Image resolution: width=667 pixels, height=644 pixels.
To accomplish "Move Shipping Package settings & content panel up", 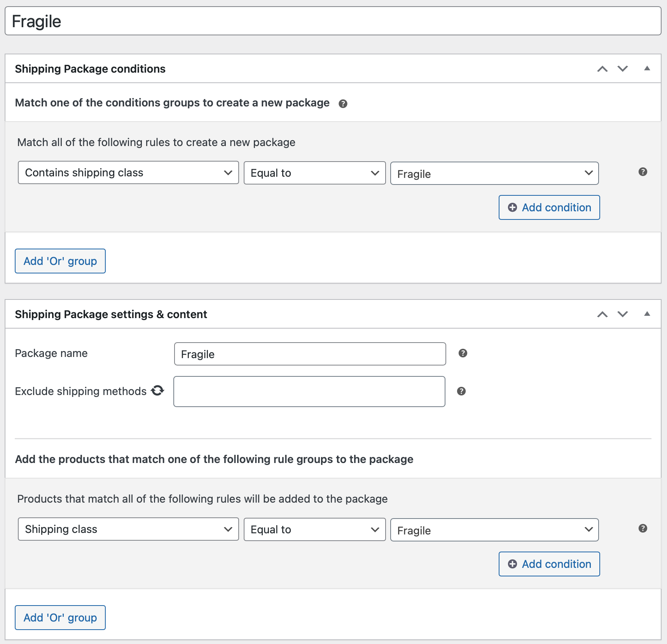I will pos(602,314).
